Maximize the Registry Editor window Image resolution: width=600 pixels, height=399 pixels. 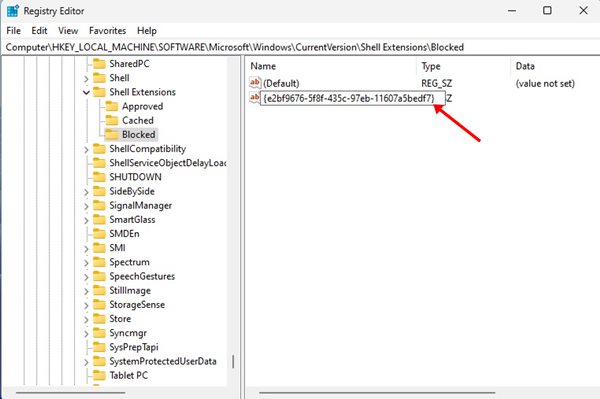coord(547,10)
